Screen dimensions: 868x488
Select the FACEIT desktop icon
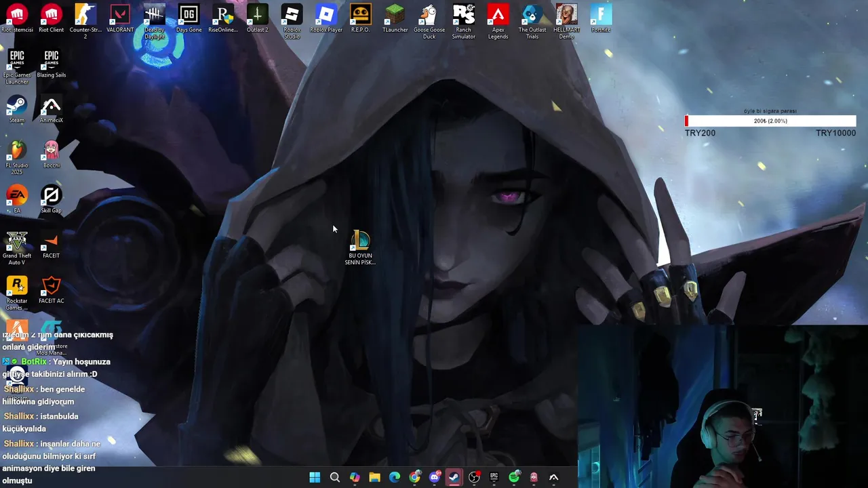coord(52,245)
